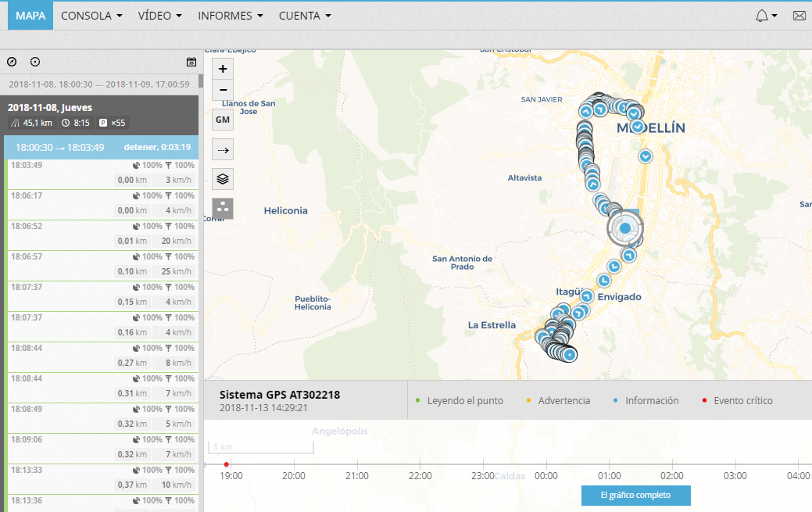Click the track marker beside Envigado label
This screenshot has height=512, width=812.
(x=587, y=296)
